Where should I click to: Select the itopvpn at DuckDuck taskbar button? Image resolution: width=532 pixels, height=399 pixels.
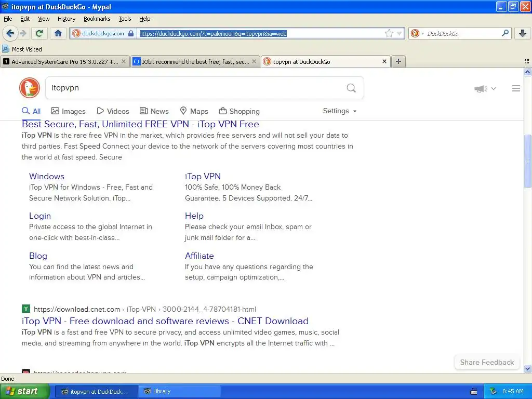[x=96, y=391]
